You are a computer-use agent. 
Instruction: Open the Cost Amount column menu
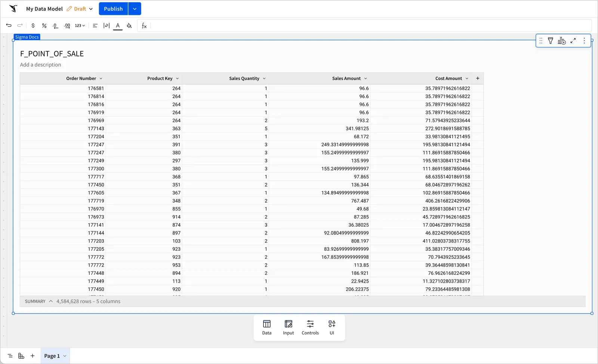467,78
